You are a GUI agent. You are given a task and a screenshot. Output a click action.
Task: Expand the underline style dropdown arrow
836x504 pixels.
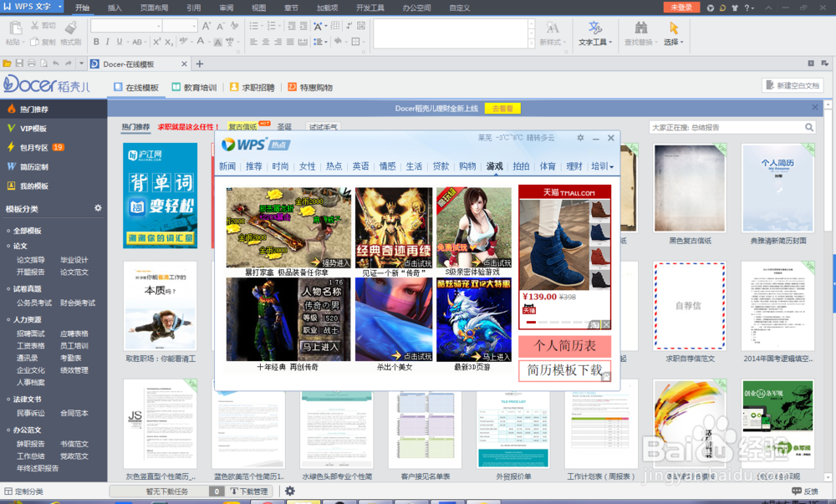(126, 42)
